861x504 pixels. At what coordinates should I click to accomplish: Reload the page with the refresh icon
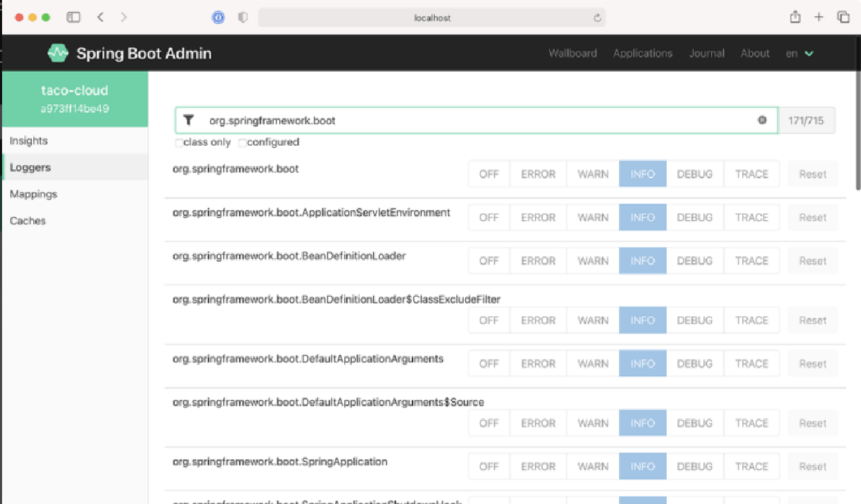coord(597,18)
